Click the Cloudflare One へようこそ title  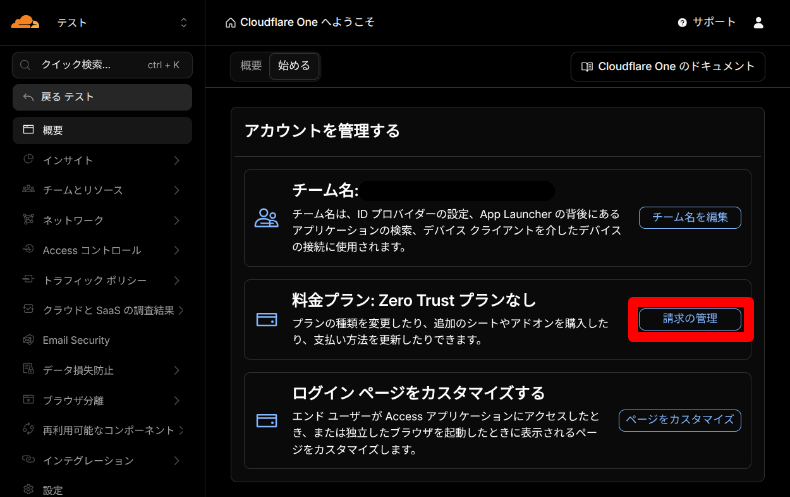(307, 22)
